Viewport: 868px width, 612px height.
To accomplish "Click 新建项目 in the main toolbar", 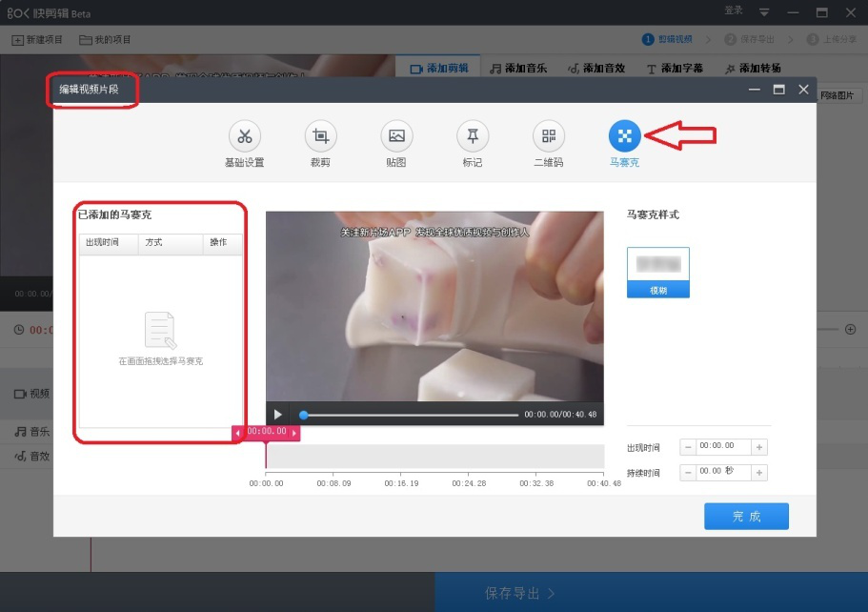I will tap(37, 40).
